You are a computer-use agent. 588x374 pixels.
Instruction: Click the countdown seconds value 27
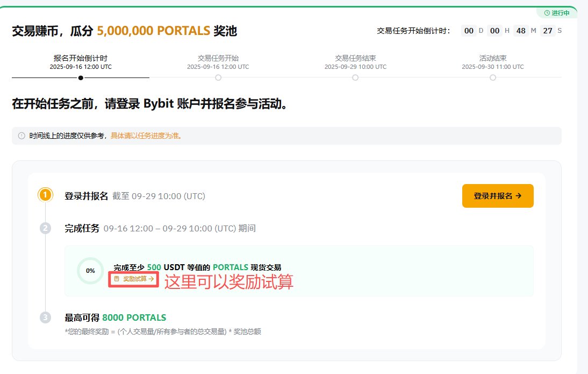pos(548,31)
